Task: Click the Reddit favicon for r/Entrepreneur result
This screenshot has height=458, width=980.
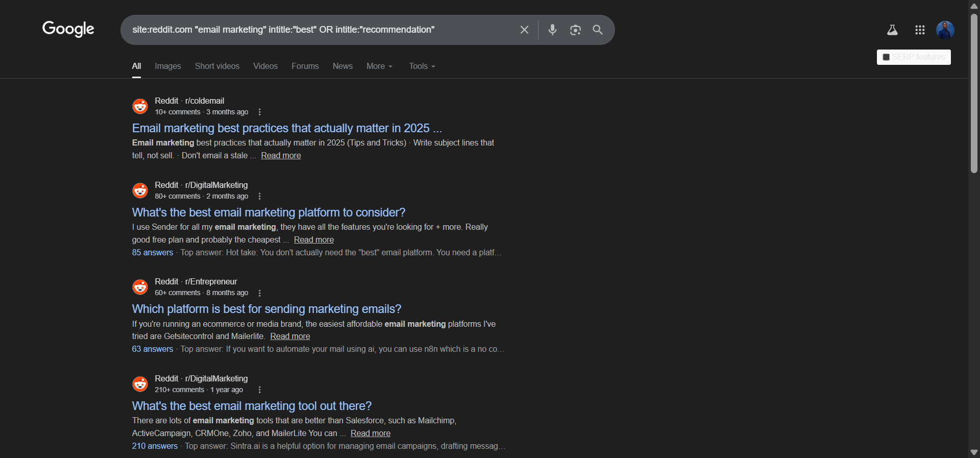Action: click(140, 287)
